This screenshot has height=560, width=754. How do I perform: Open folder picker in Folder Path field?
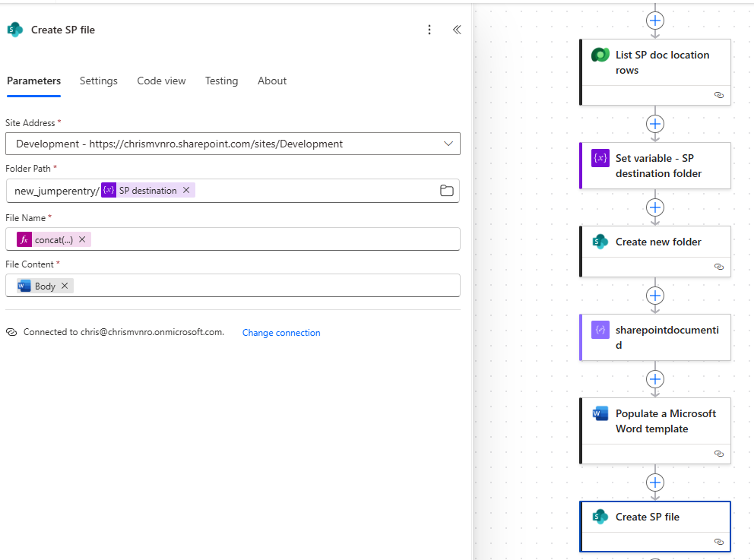[447, 191]
